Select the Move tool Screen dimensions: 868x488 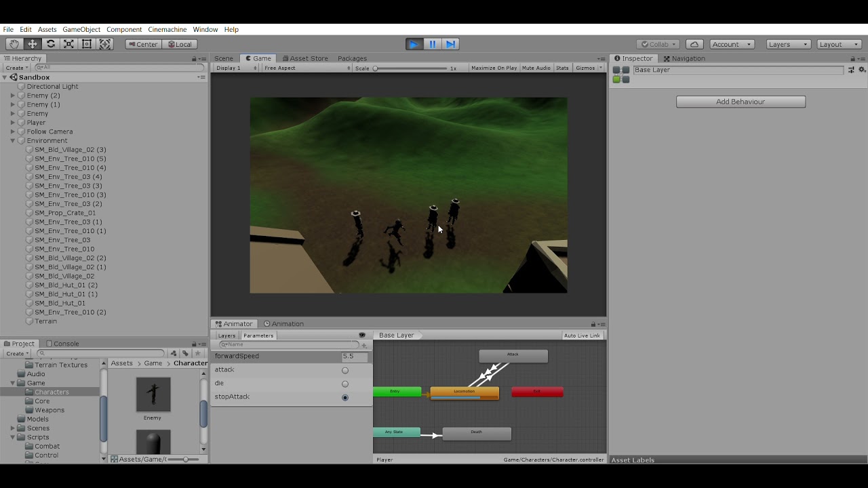coord(33,44)
